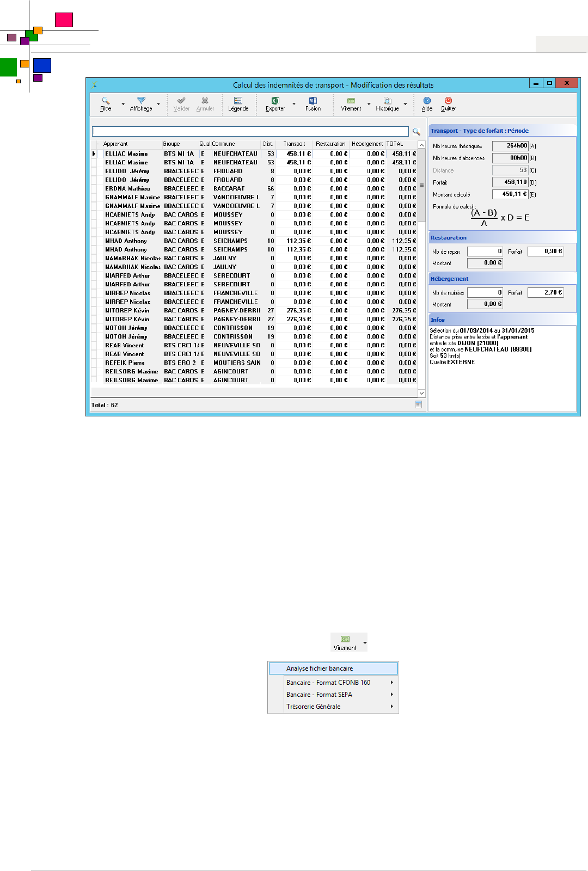
Task: Click the Hébergement section header
Action: coord(503,279)
